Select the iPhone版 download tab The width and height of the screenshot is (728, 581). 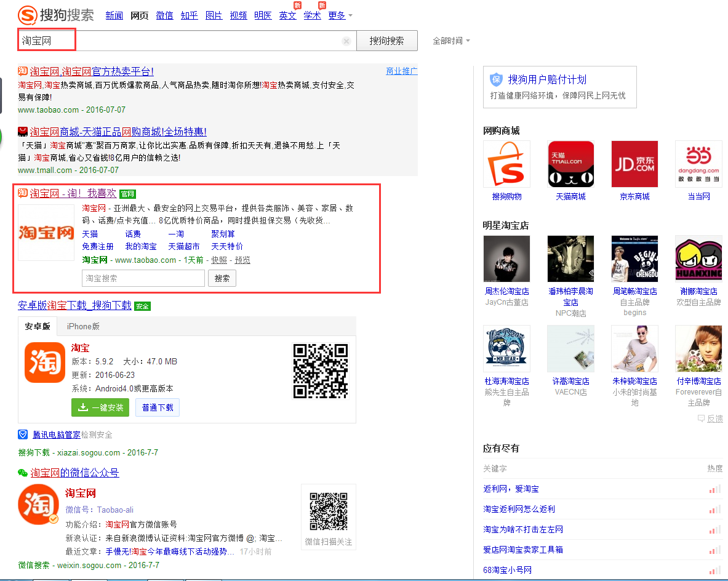point(83,326)
